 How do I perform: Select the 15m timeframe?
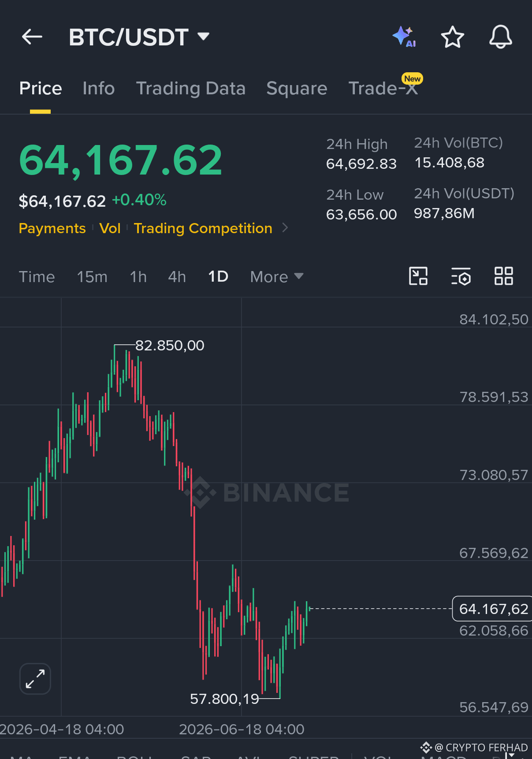click(92, 277)
